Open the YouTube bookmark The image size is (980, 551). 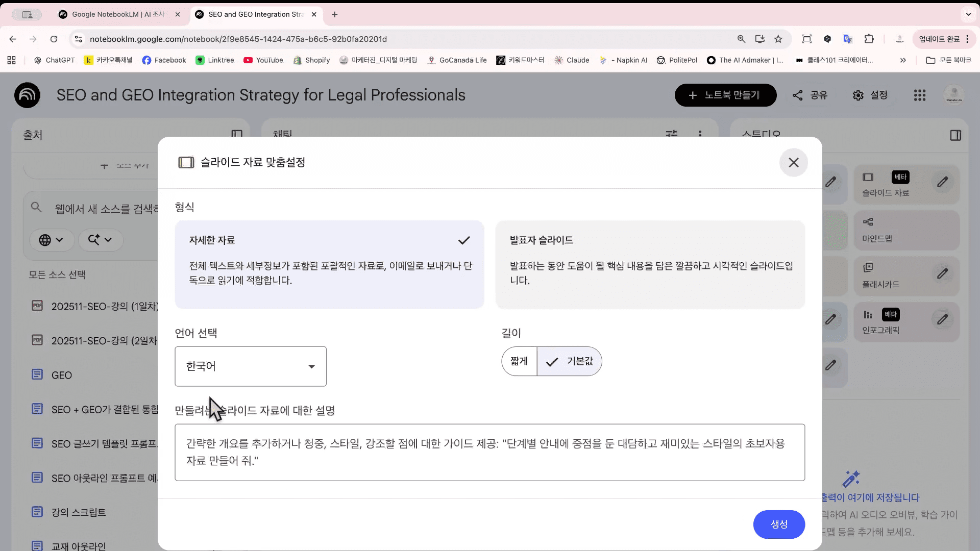263,60
